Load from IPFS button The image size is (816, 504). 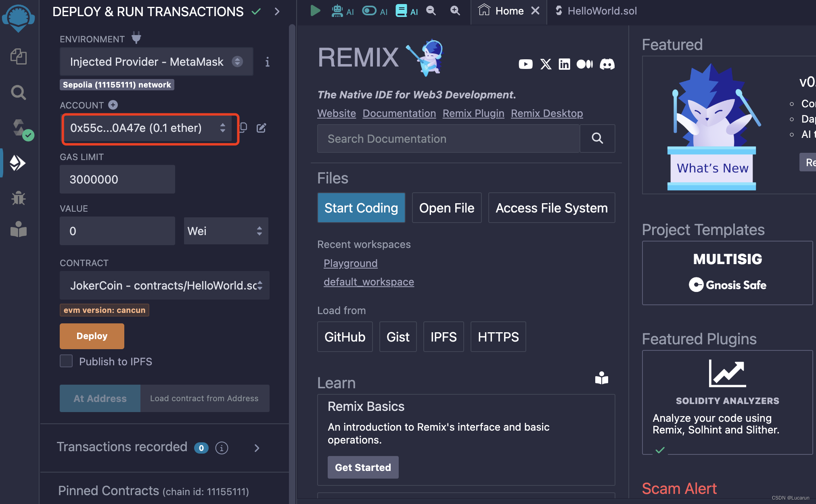click(x=444, y=337)
